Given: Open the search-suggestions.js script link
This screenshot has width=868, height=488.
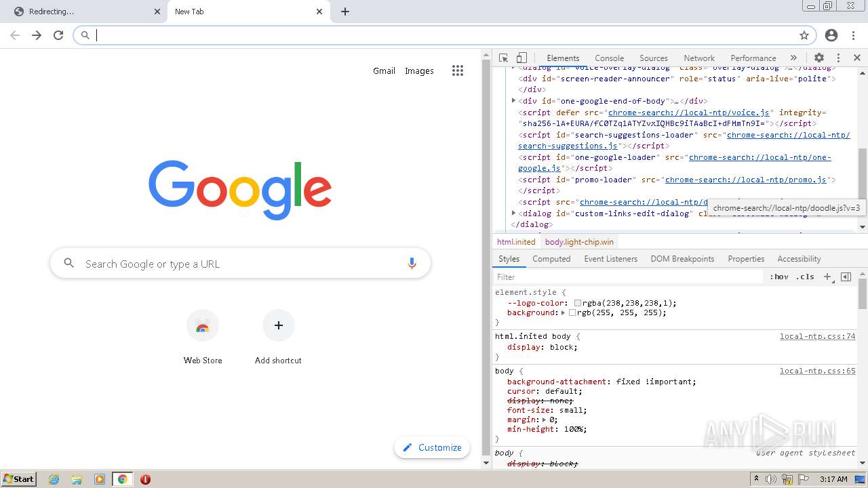Looking at the screenshot, I should click(x=684, y=140).
